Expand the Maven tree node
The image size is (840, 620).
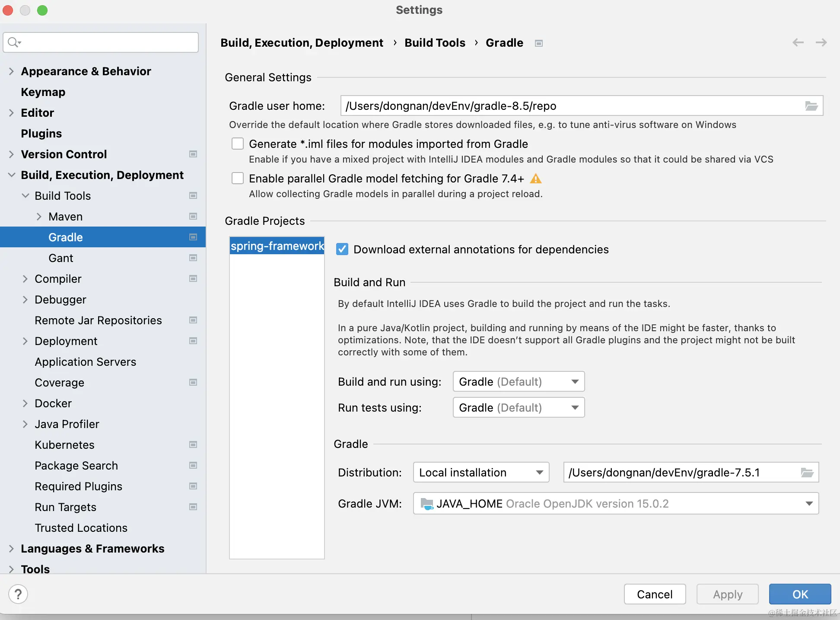tap(39, 217)
